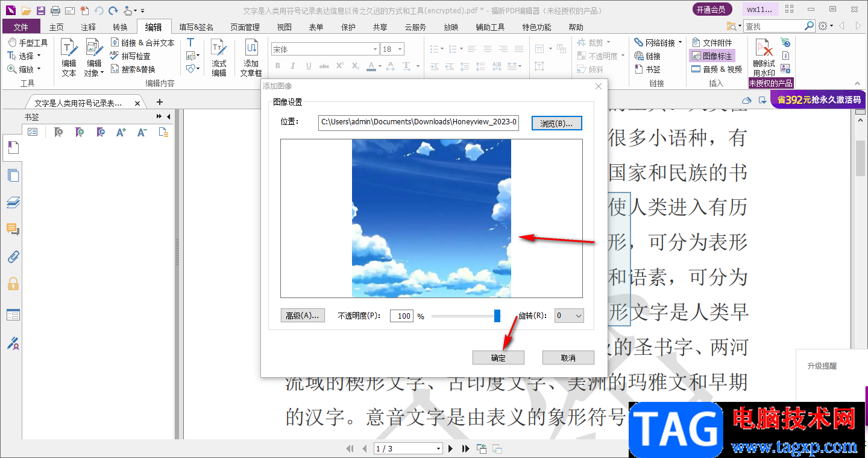Click the 确定 OK button

tap(498, 358)
